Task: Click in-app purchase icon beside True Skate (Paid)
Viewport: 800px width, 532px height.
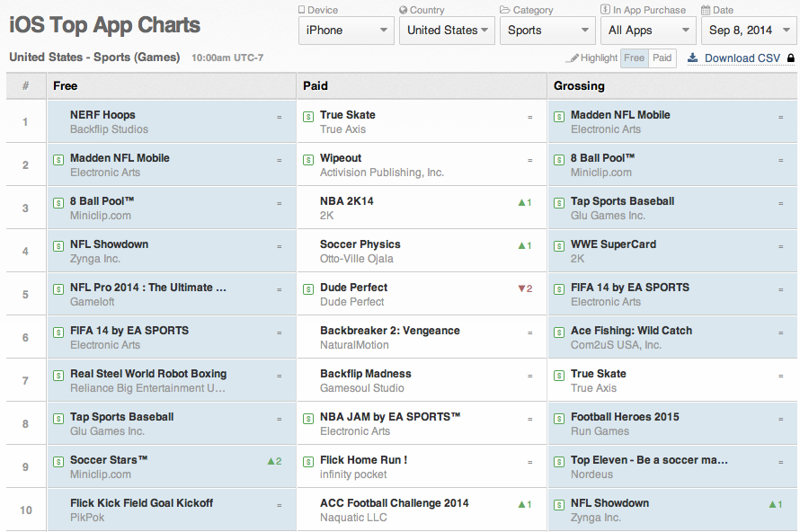Action: point(308,116)
